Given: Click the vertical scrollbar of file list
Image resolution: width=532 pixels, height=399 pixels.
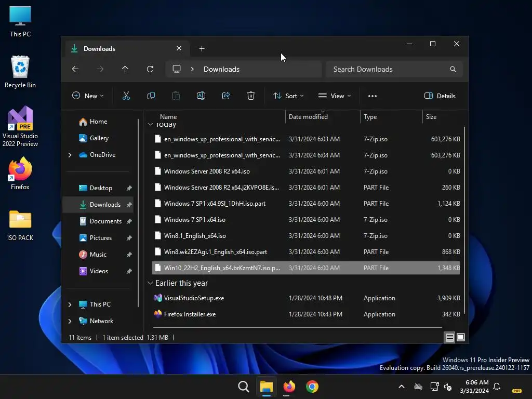Looking at the screenshot, I should (x=464, y=220).
